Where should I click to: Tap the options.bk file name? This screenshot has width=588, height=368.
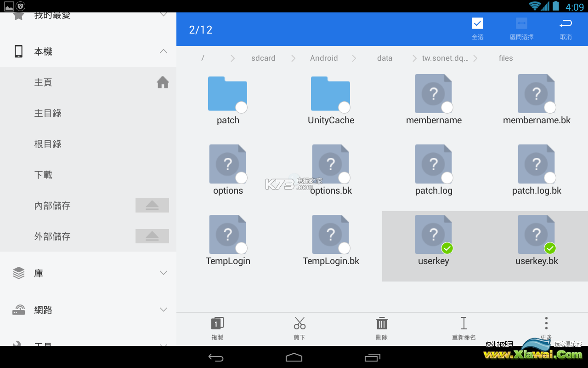331,190
